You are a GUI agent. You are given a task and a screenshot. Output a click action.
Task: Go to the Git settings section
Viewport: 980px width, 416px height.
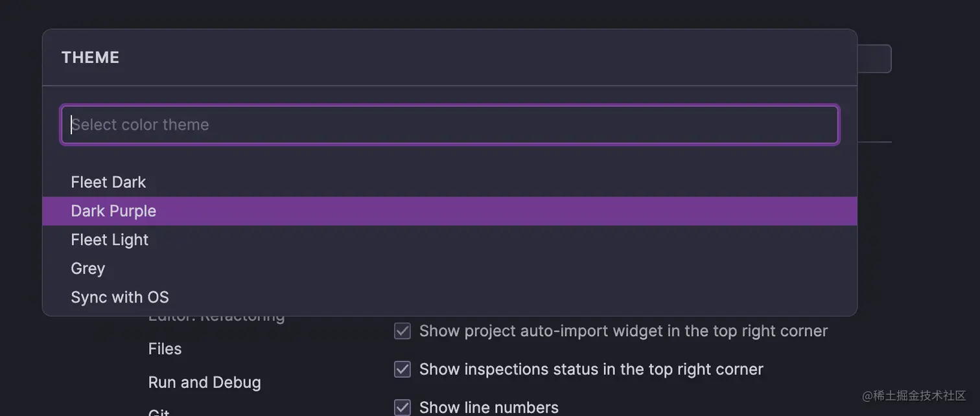[x=159, y=412]
